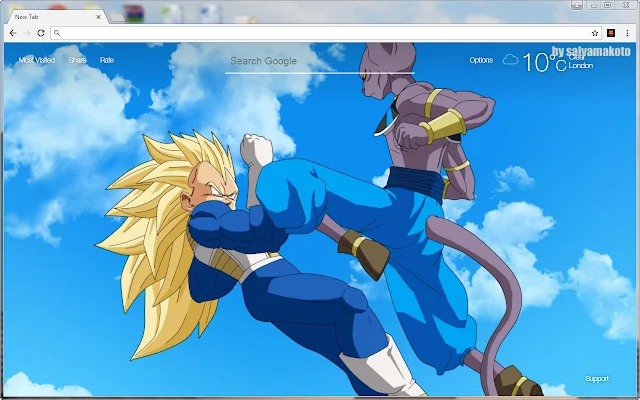Close the New Tab tab
640x400 pixels.
(98, 17)
